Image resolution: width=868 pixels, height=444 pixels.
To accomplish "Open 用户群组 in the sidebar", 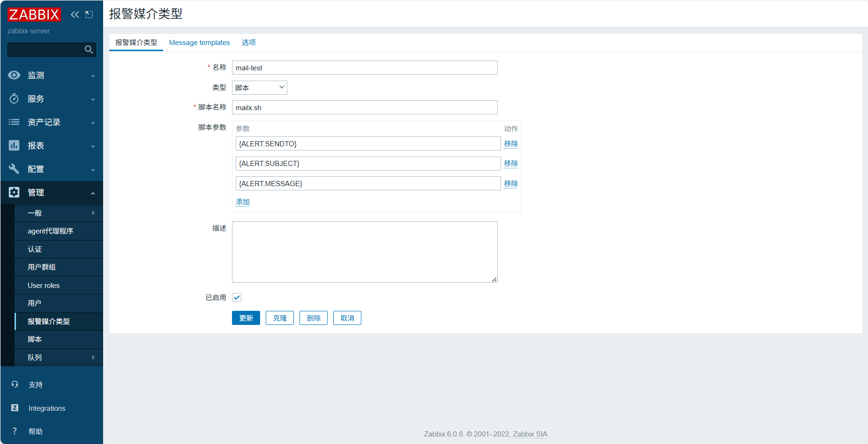I will point(59,267).
